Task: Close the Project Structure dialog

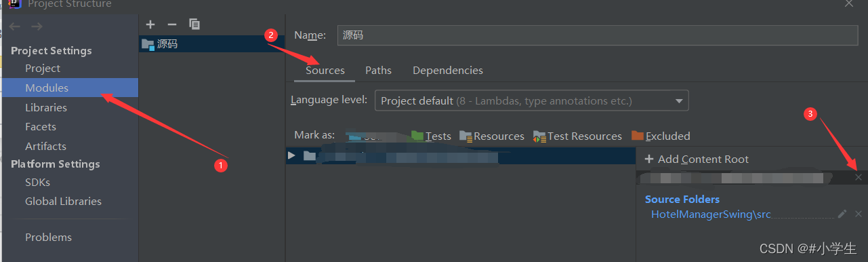Action: [849, 3]
